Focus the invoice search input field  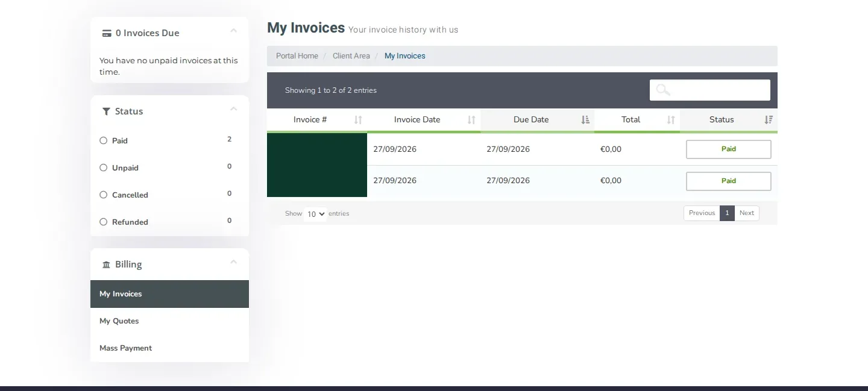pos(710,90)
